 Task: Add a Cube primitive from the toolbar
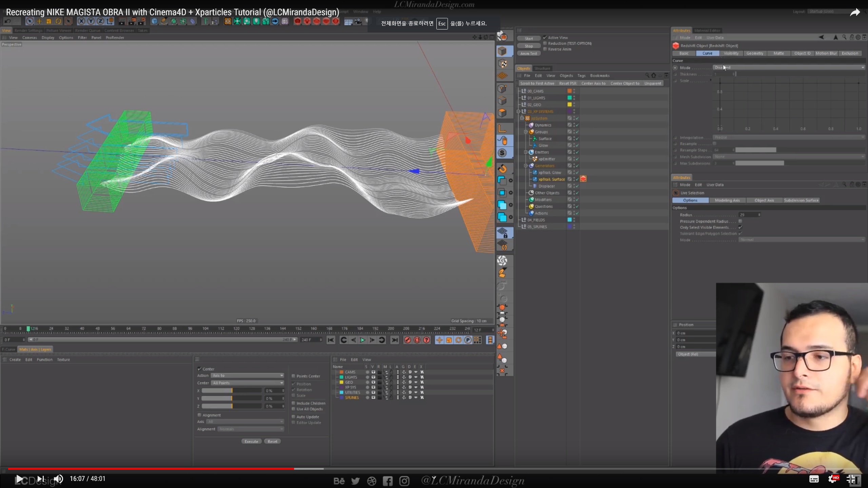click(155, 21)
